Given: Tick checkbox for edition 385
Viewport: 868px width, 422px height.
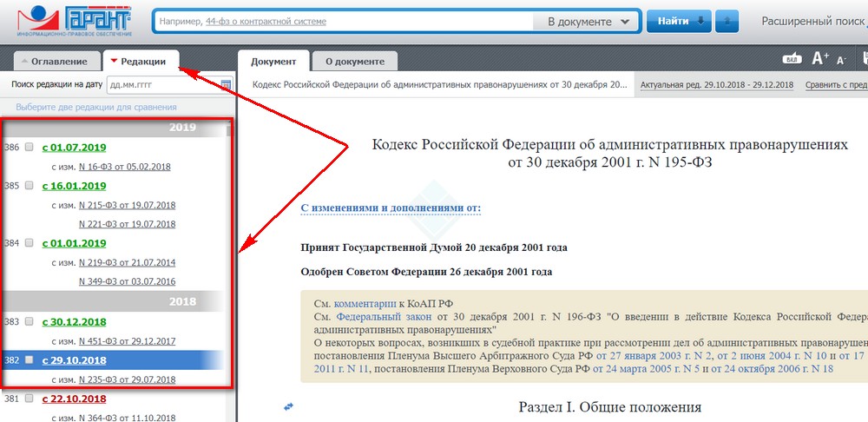Looking at the screenshot, I should (30, 186).
